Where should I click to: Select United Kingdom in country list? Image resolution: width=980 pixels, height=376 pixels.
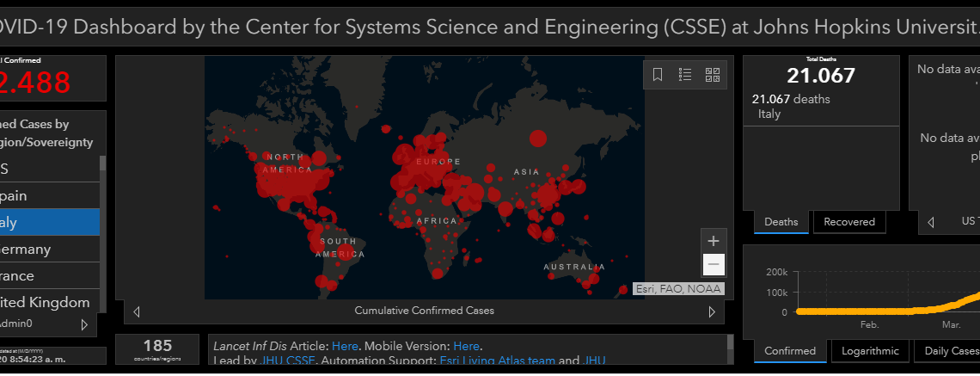tap(50, 302)
